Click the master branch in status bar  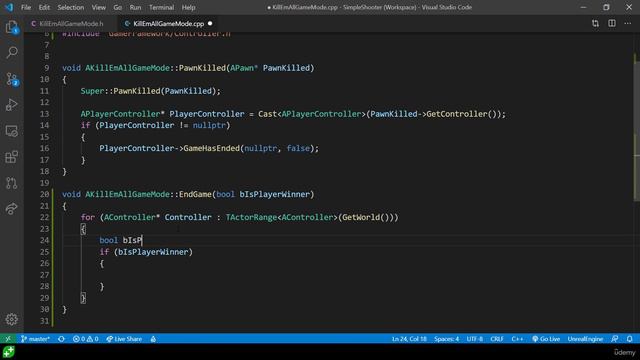(x=35, y=339)
